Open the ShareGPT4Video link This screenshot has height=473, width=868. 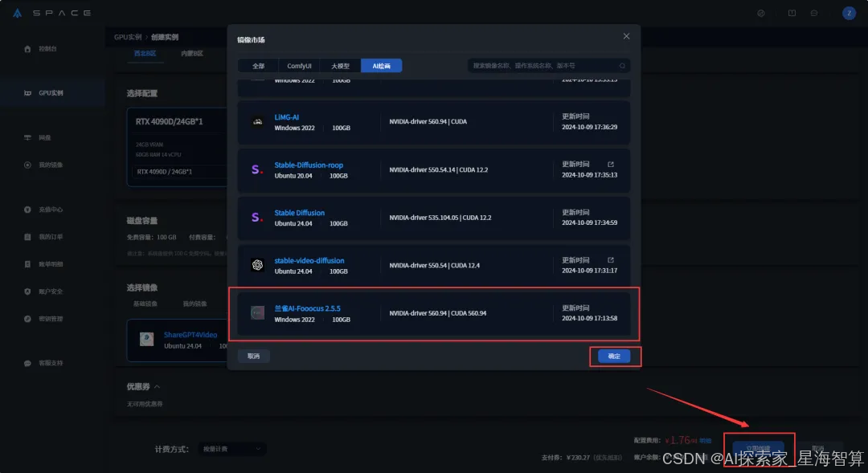click(x=190, y=335)
